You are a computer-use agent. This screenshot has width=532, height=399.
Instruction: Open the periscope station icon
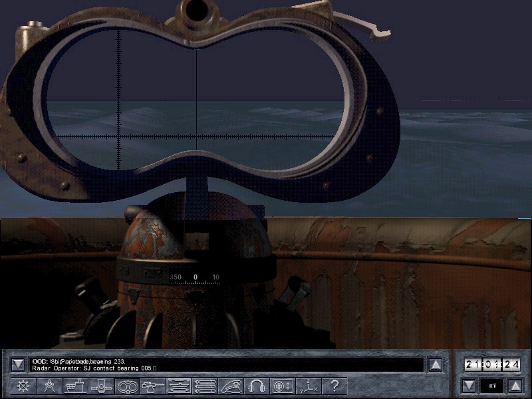(102, 386)
